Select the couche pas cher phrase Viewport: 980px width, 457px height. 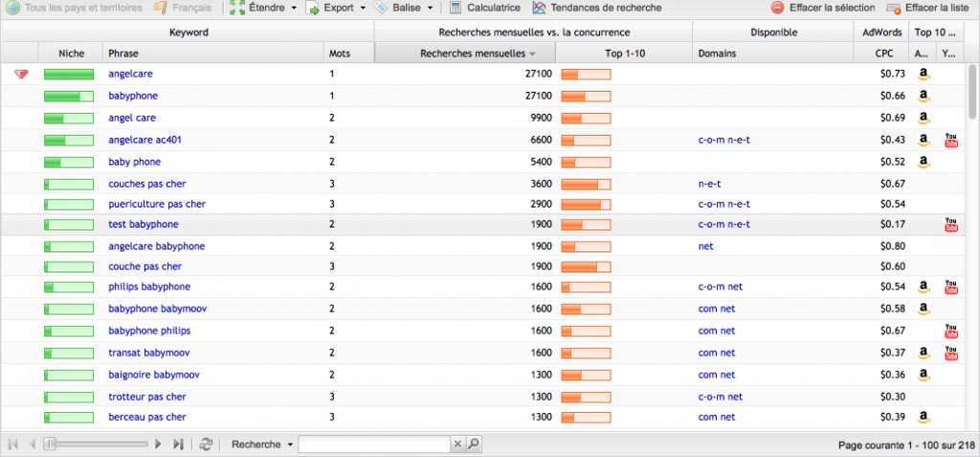click(x=145, y=266)
